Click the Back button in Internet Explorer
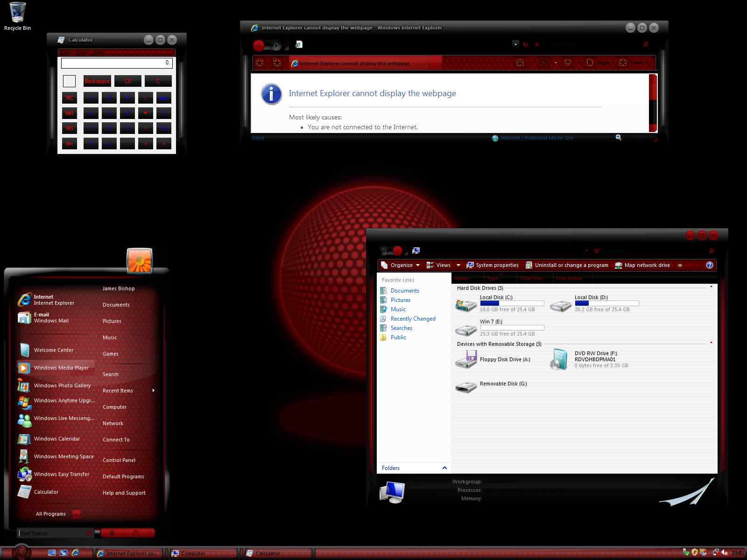The height and width of the screenshot is (560, 747). pyautogui.click(x=259, y=45)
